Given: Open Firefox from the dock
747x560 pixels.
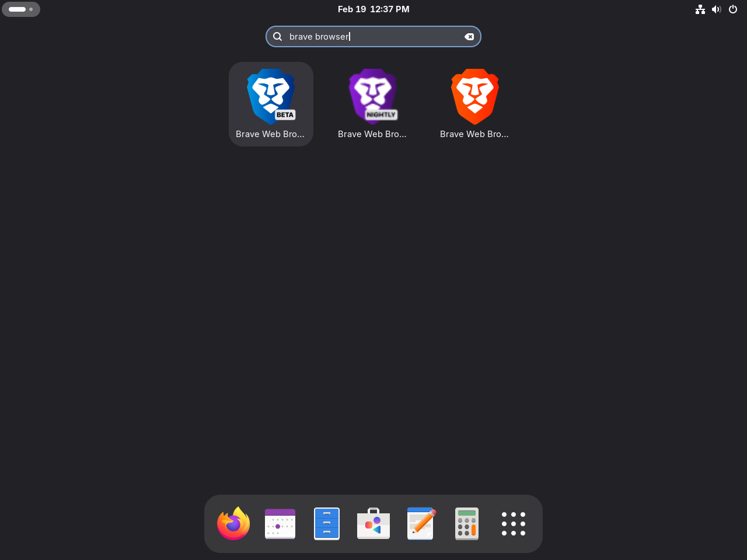Looking at the screenshot, I should click(233, 523).
